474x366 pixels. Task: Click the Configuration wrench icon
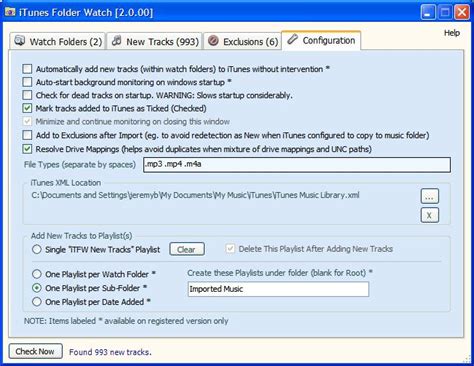coord(292,39)
